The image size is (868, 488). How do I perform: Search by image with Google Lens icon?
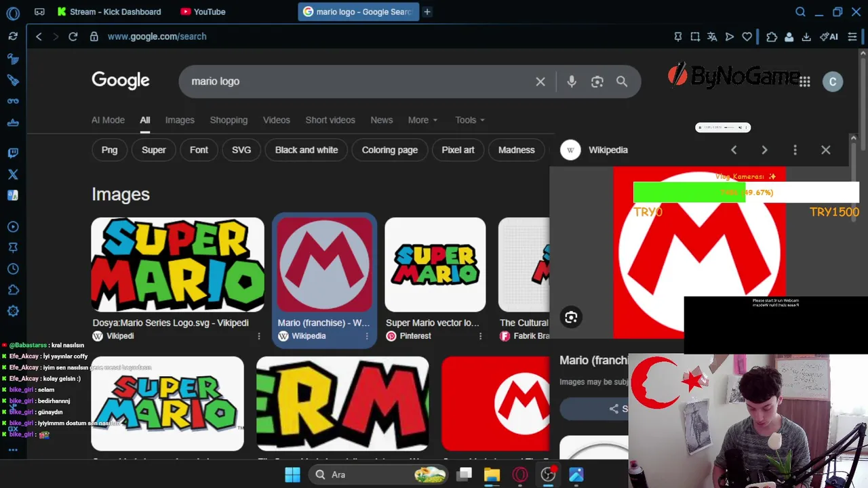[x=597, y=81]
